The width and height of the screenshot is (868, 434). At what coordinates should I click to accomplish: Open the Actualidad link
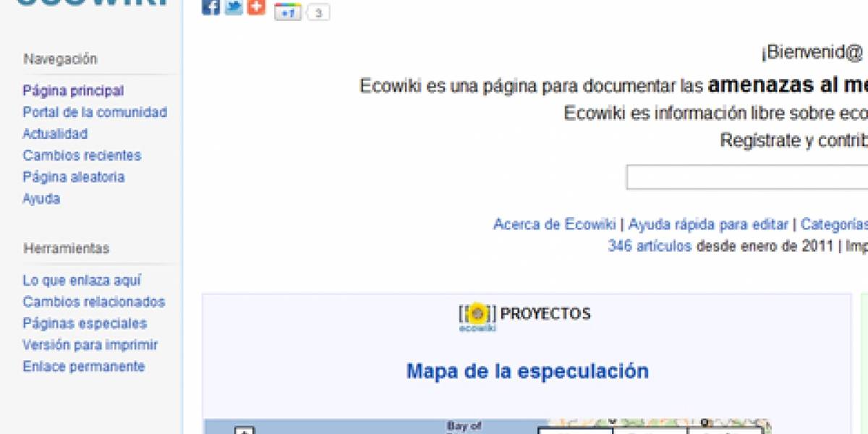point(55,134)
